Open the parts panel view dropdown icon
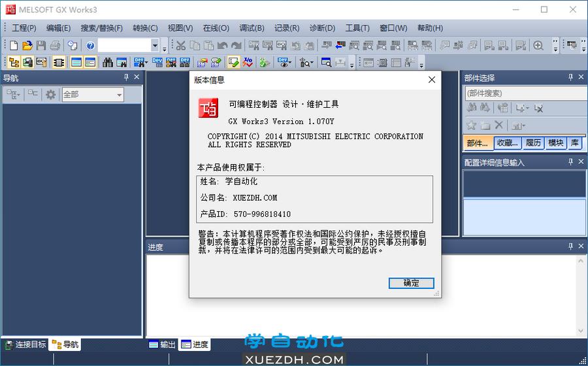 tap(519, 125)
